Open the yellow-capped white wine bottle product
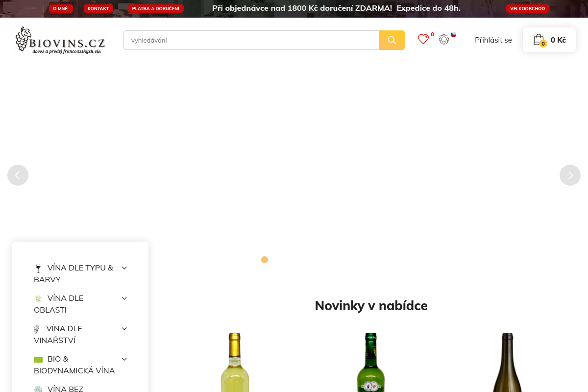 click(x=235, y=362)
